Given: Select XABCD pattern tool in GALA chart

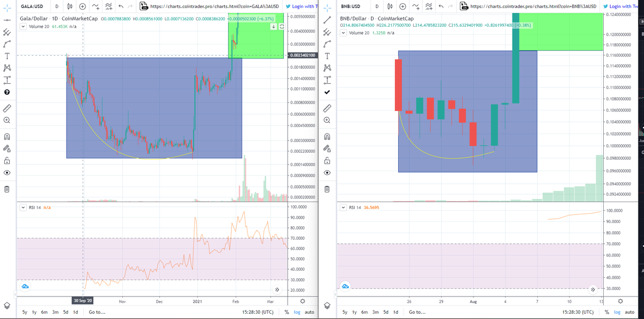Looking at the screenshot, I should (6, 68).
